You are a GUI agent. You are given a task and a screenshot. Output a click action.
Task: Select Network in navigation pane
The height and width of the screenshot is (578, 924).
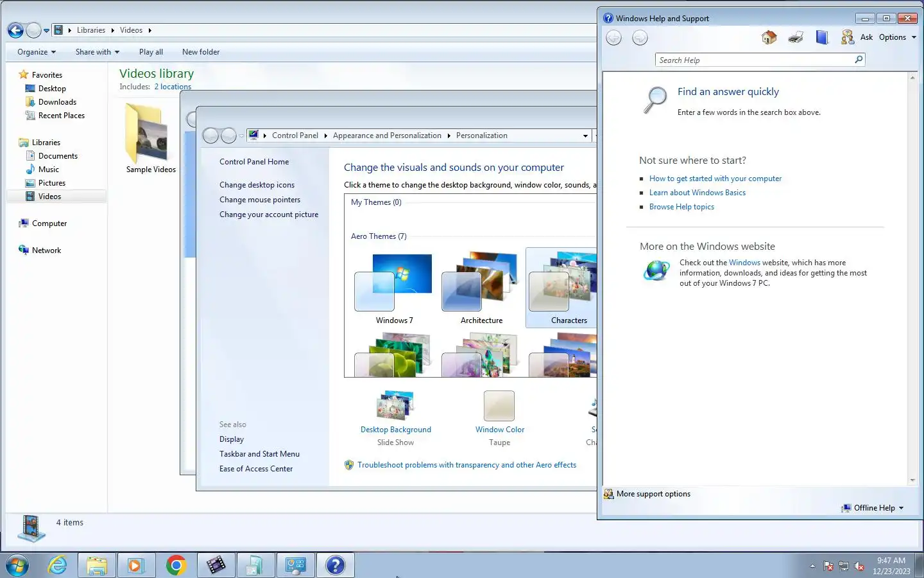pos(46,250)
